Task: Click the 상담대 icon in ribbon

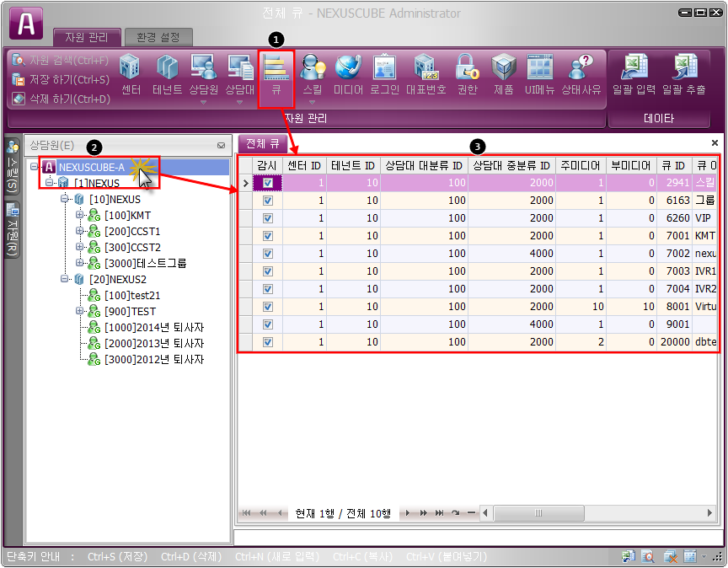Action: pos(239,74)
